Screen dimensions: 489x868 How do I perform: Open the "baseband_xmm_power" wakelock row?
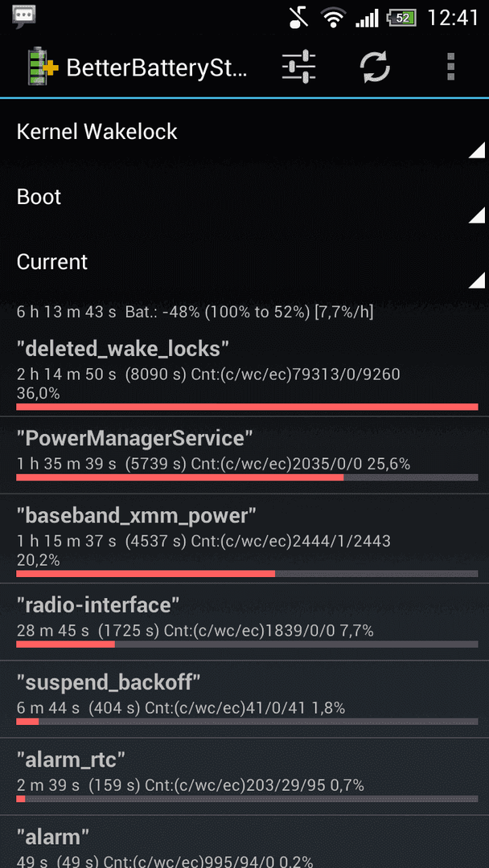[x=244, y=538]
